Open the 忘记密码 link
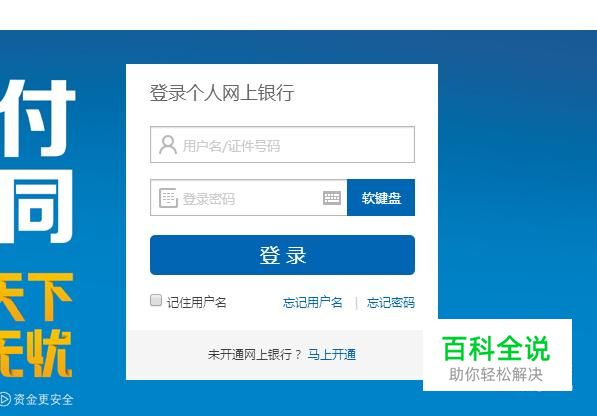The height and width of the screenshot is (416, 597). pos(391,303)
